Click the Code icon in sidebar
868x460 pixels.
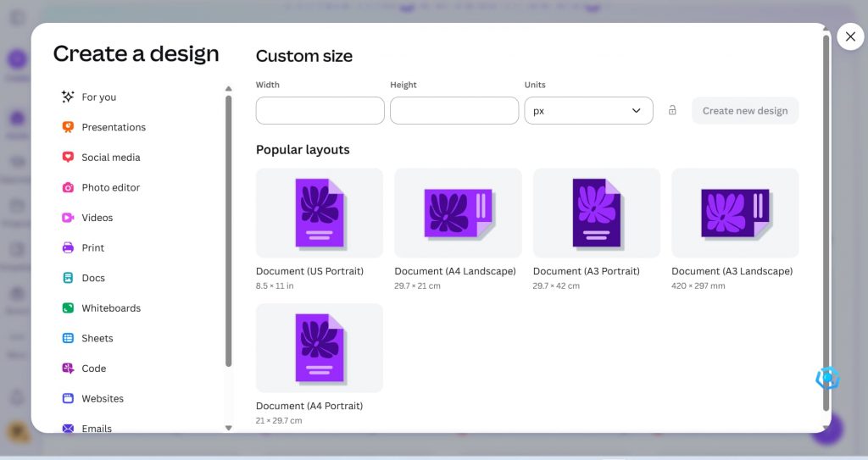(68, 369)
